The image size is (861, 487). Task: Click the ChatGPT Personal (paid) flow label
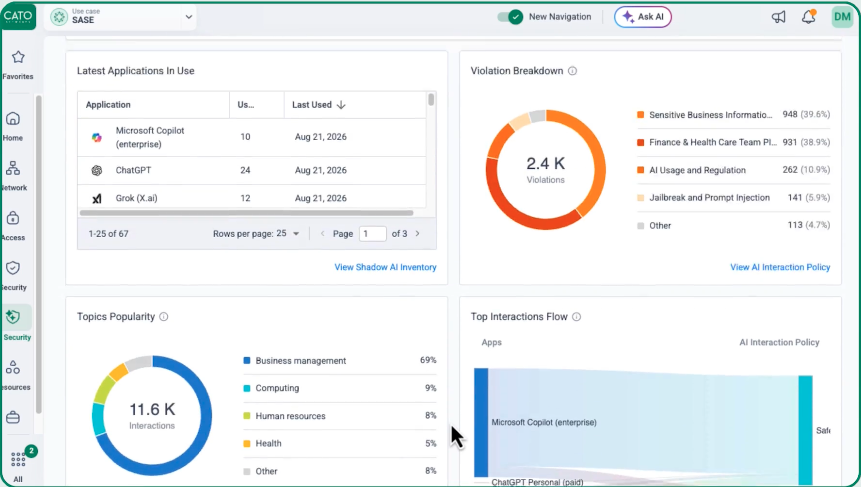click(x=537, y=482)
